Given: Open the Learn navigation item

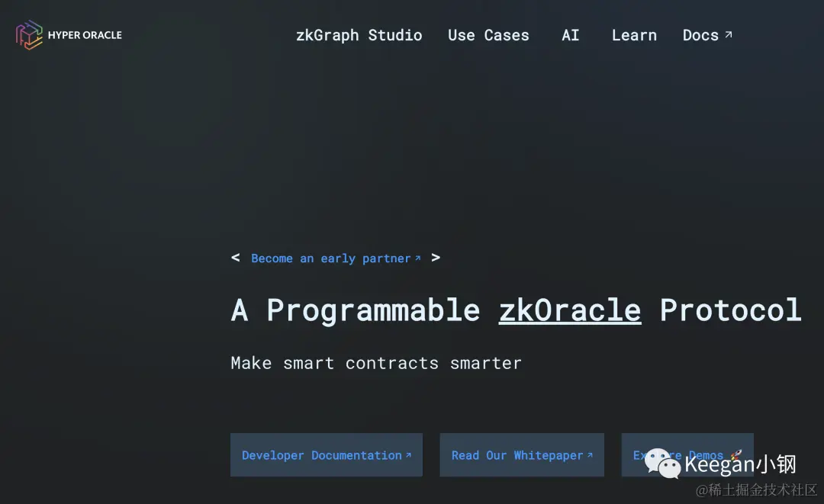Looking at the screenshot, I should click(634, 35).
